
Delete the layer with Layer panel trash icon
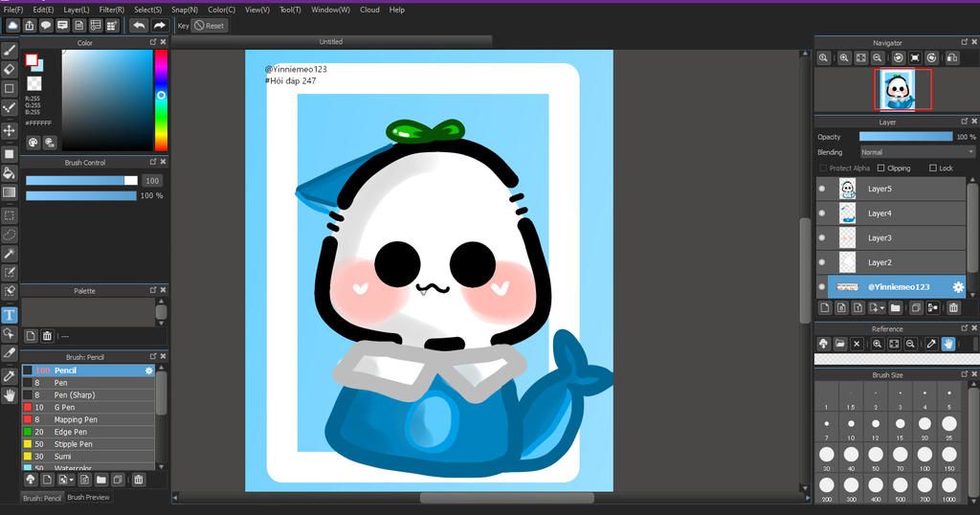[953, 307]
